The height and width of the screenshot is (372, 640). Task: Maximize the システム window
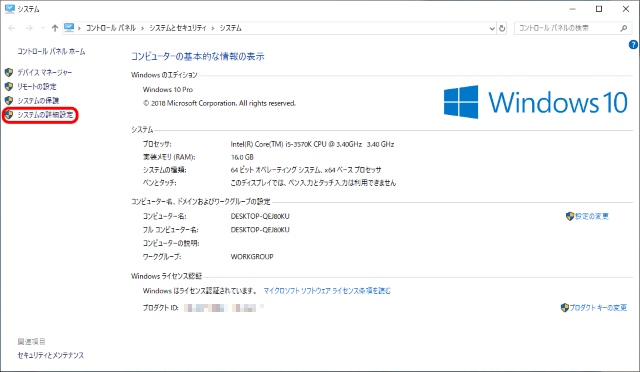pyautogui.click(x=599, y=9)
